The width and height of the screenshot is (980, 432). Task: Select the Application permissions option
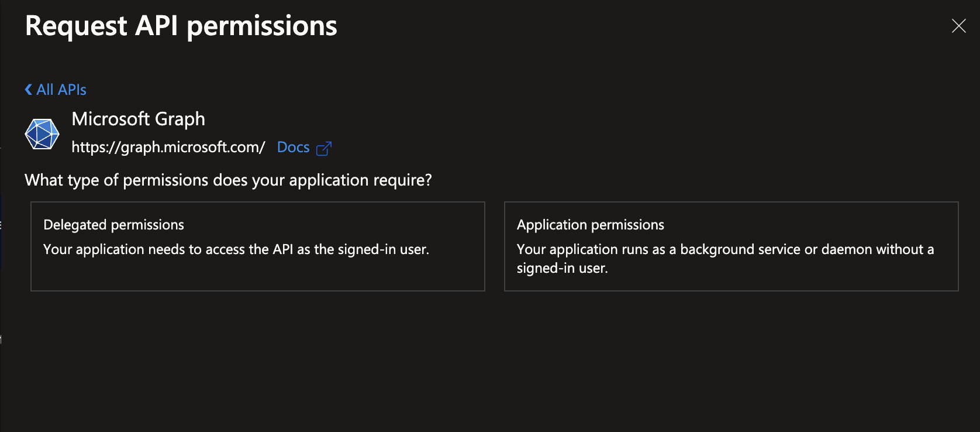(730, 246)
